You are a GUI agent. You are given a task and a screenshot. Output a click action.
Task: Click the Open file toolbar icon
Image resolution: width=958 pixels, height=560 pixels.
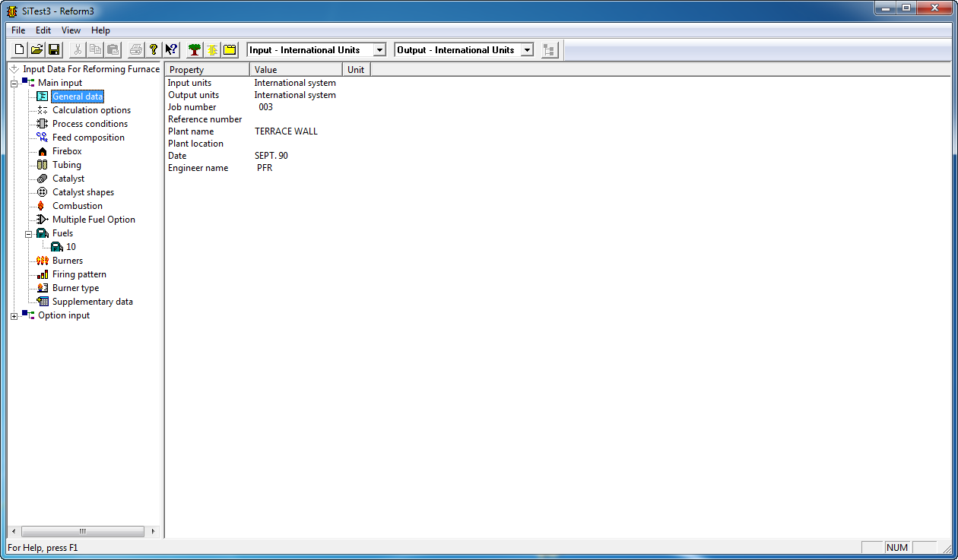(36, 50)
